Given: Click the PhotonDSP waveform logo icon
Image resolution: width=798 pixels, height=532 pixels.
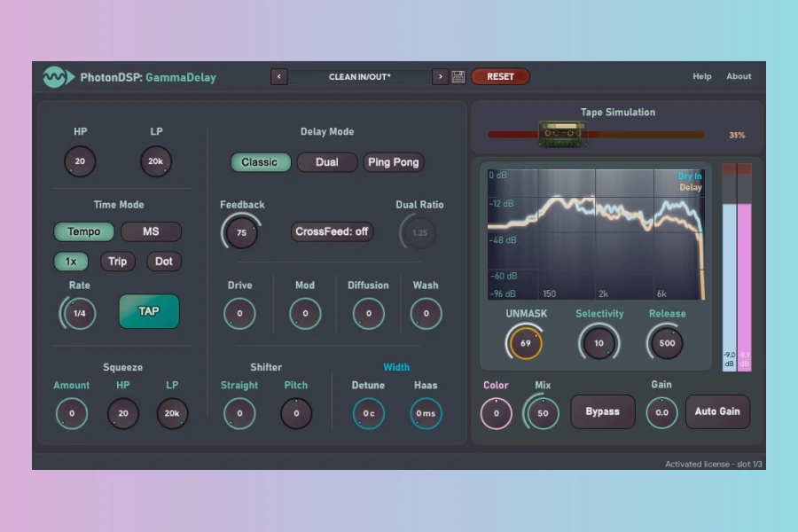Looking at the screenshot, I should [x=58, y=77].
